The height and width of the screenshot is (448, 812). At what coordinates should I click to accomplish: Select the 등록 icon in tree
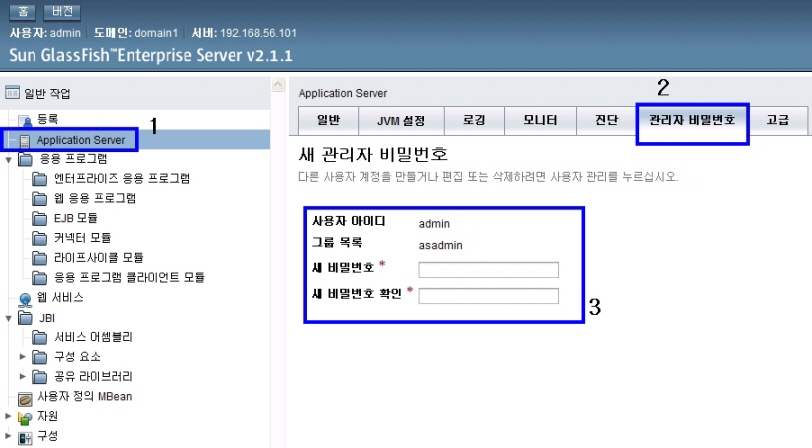[25, 120]
